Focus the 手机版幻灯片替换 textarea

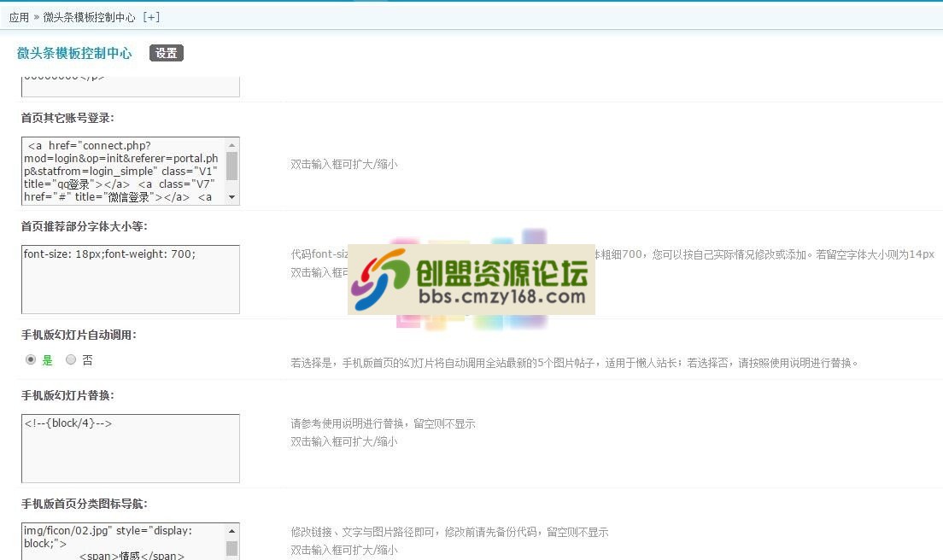[131, 448]
